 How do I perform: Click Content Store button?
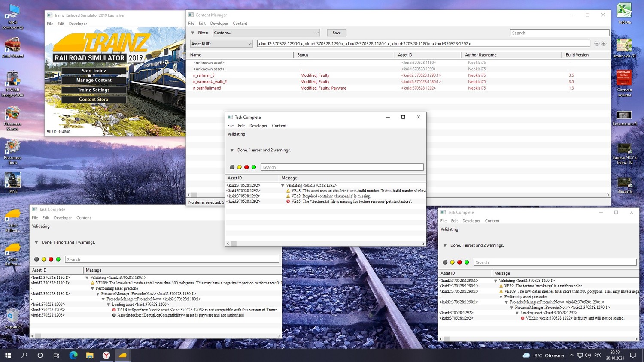pyautogui.click(x=94, y=100)
